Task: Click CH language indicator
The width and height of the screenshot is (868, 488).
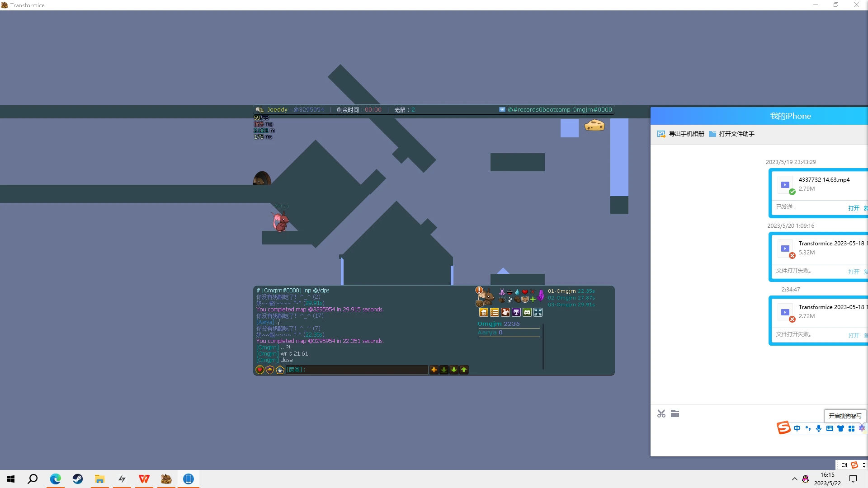Action: [x=844, y=465]
